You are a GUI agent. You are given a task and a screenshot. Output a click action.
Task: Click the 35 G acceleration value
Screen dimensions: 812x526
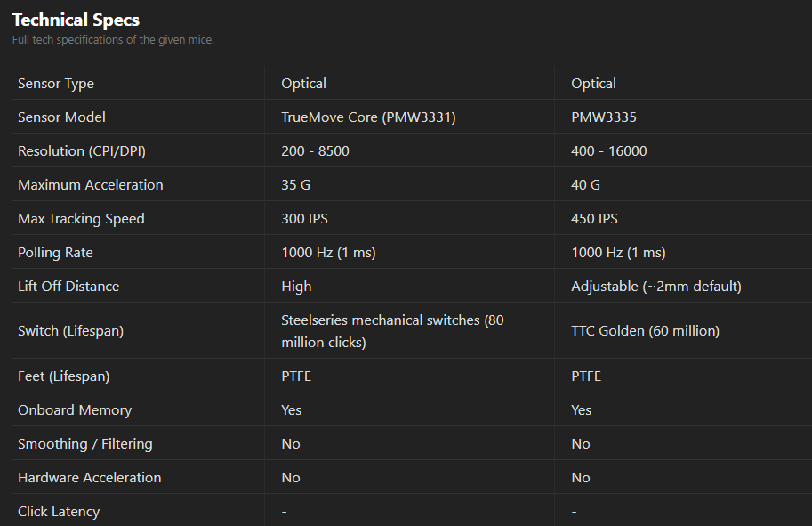[295, 185]
